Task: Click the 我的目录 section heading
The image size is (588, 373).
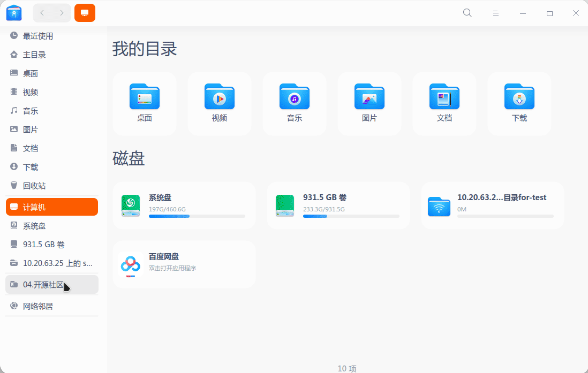Action: click(145, 49)
